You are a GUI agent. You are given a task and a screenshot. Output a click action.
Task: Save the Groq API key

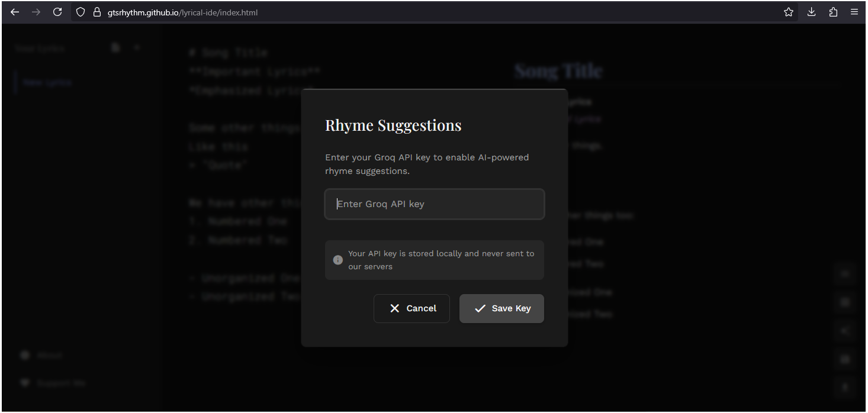point(501,308)
